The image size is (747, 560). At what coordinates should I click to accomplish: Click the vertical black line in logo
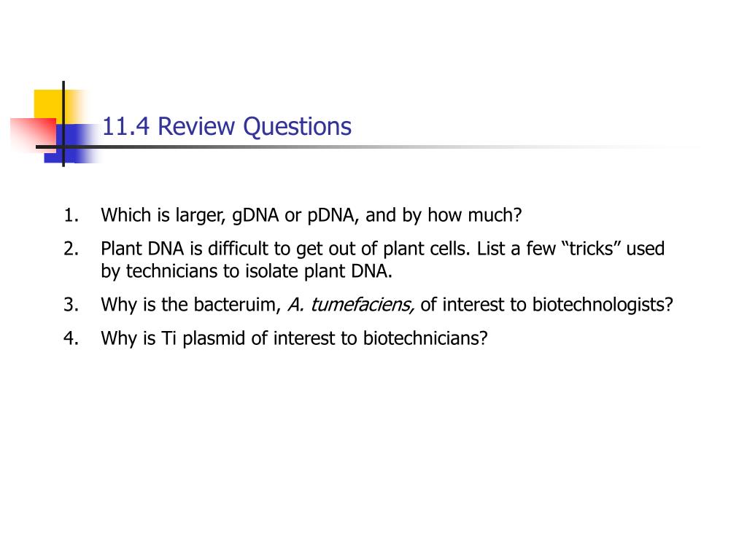point(63,124)
